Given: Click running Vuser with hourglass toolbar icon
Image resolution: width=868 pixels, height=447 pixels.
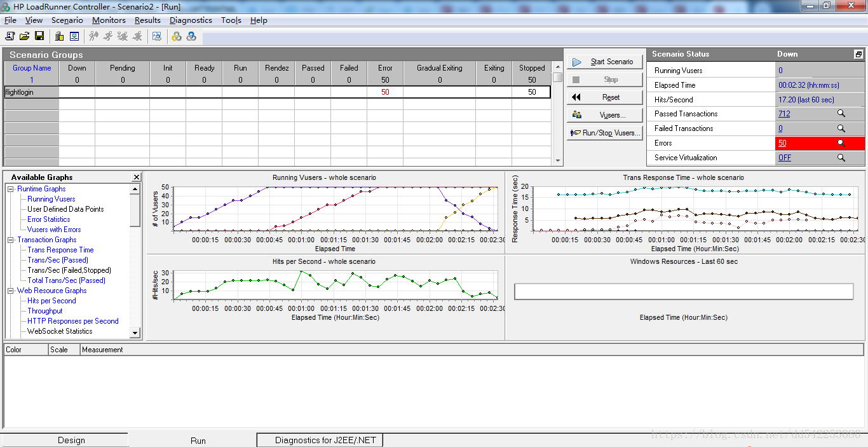Looking at the screenshot, I should [123, 36].
